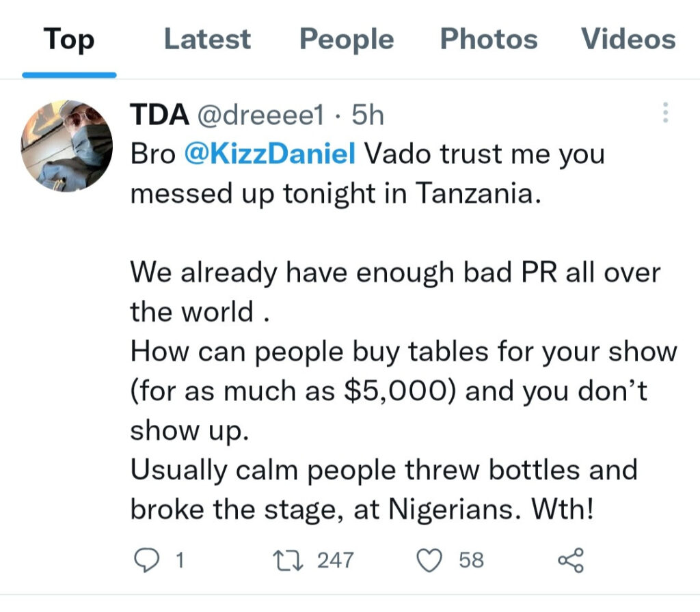Click the reply count number 1

180,561
